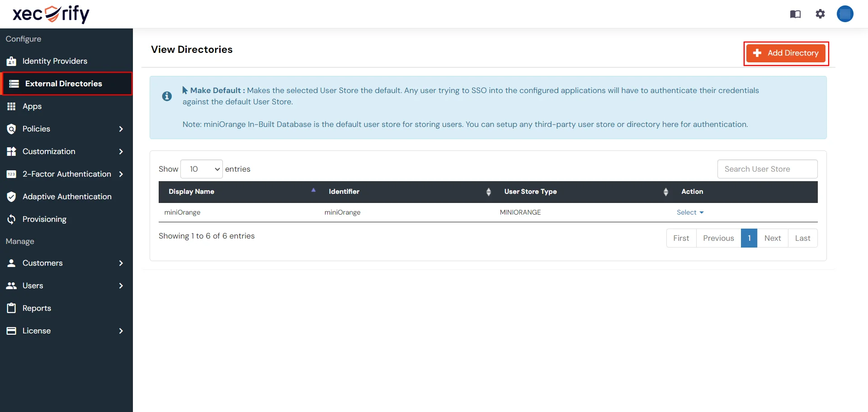Click the Reports clipboard icon
Image resolution: width=868 pixels, height=412 pixels.
(x=11, y=308)
